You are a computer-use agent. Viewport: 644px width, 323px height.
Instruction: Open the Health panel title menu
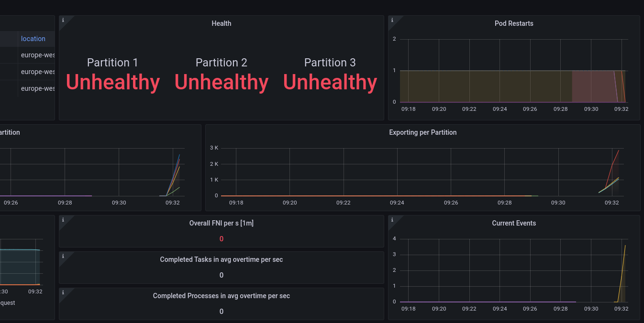coord(221,23)
